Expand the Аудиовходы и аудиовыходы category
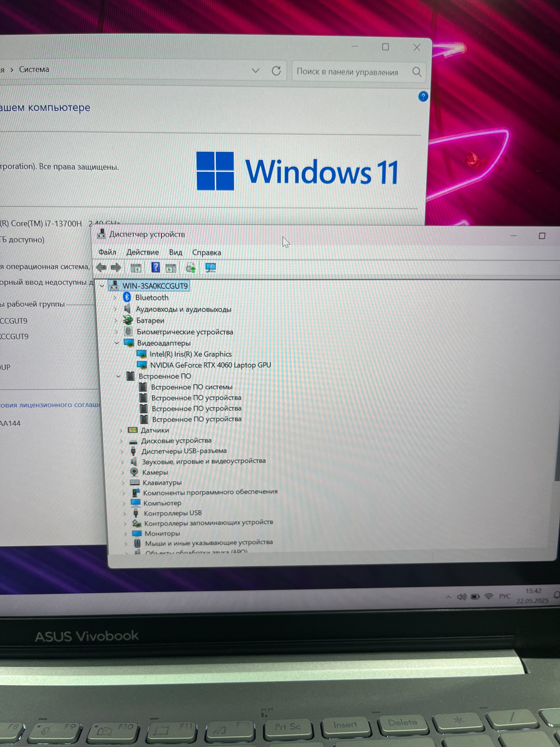The height and width of the screenshot is (747, 560). click(115, 309)
